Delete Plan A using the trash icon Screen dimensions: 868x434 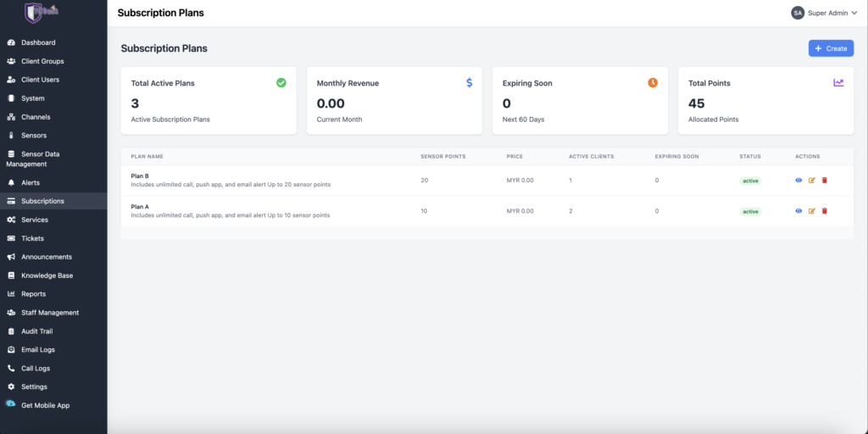click(x=825, y=210)
